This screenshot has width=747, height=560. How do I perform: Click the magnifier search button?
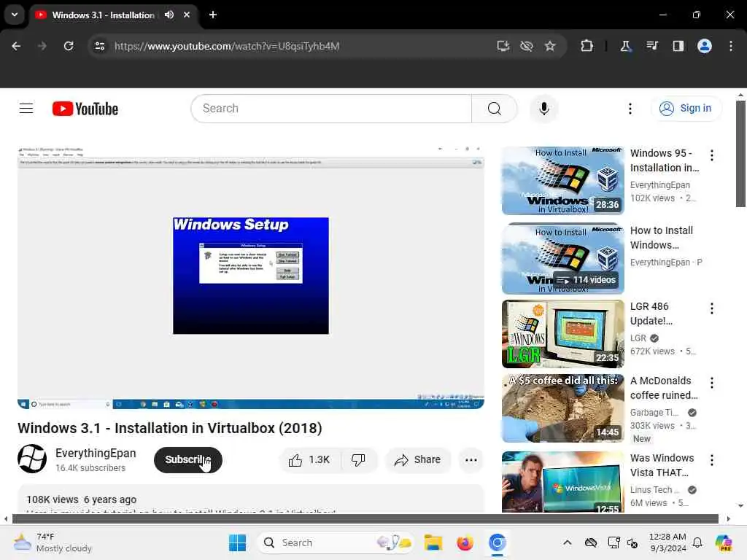[x=495, y=109]
